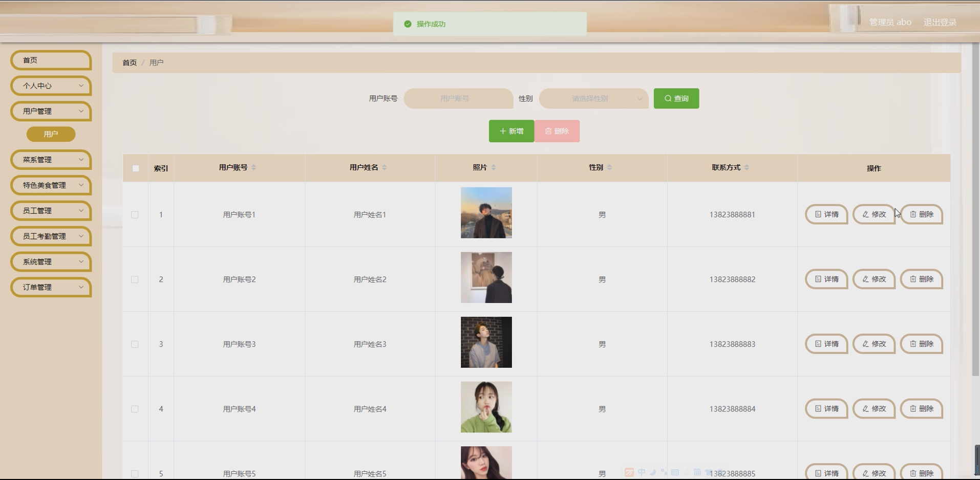Check the checkbox for row 4
980x480 pixels.
[135, 409]
